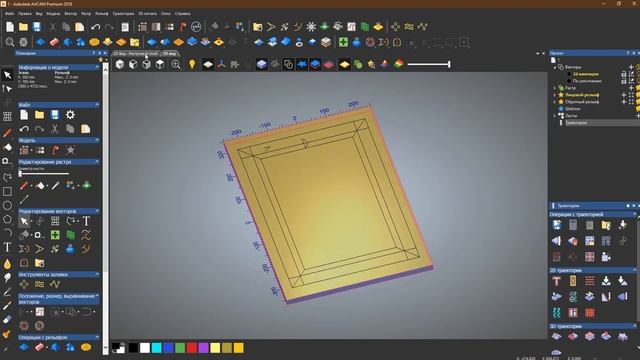Expand the Растр tree node in the Проект panel

pos(555,88)
